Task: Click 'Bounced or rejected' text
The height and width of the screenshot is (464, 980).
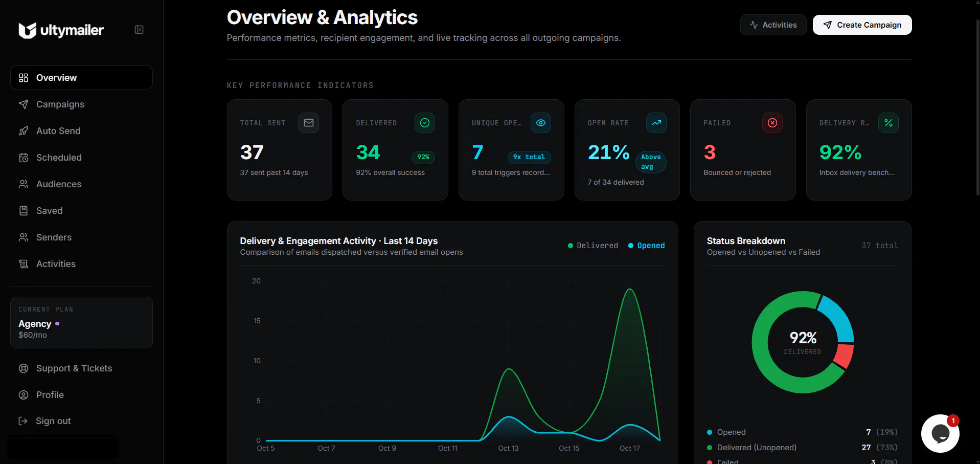Action: tap(737, 172)
